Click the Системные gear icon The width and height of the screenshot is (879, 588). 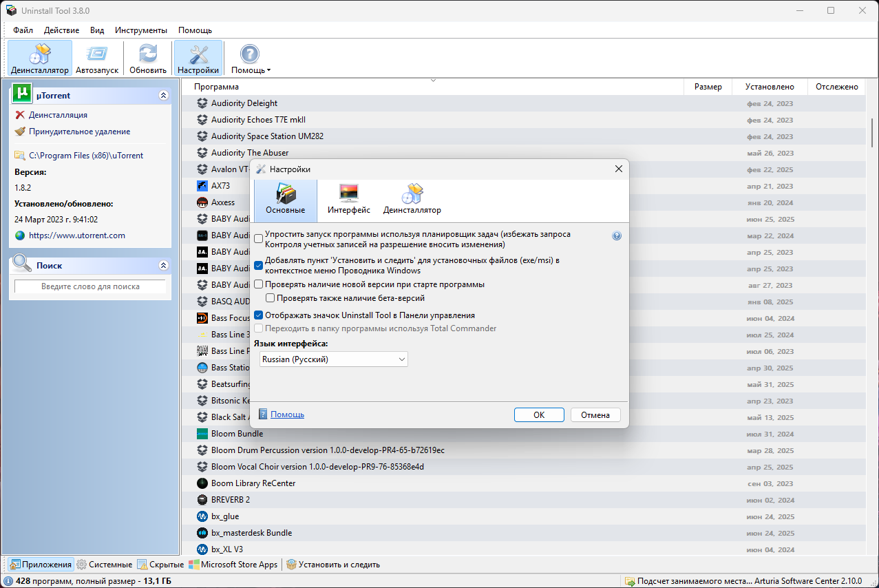81,565
